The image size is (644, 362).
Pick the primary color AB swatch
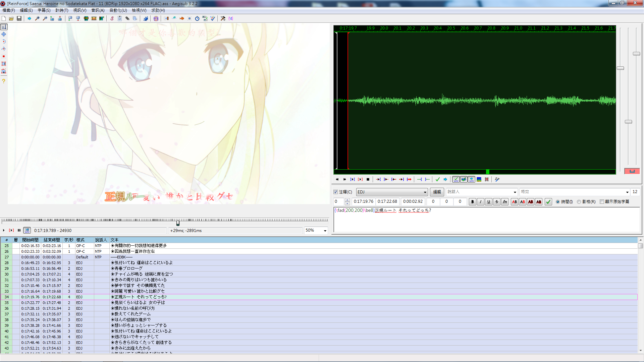[515, 202]
